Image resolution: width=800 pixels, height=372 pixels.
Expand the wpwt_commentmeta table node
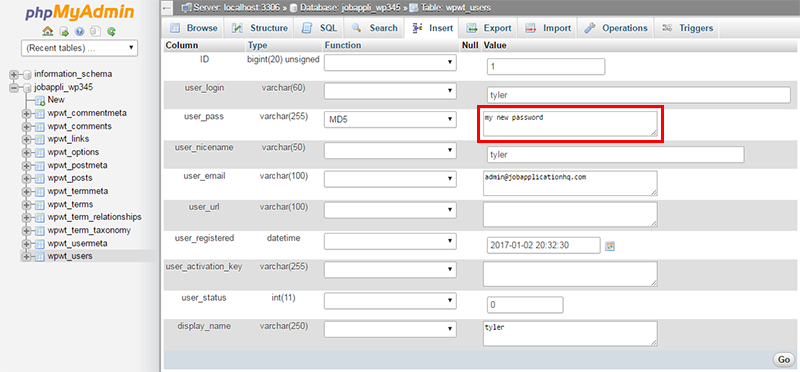[26, 113]
